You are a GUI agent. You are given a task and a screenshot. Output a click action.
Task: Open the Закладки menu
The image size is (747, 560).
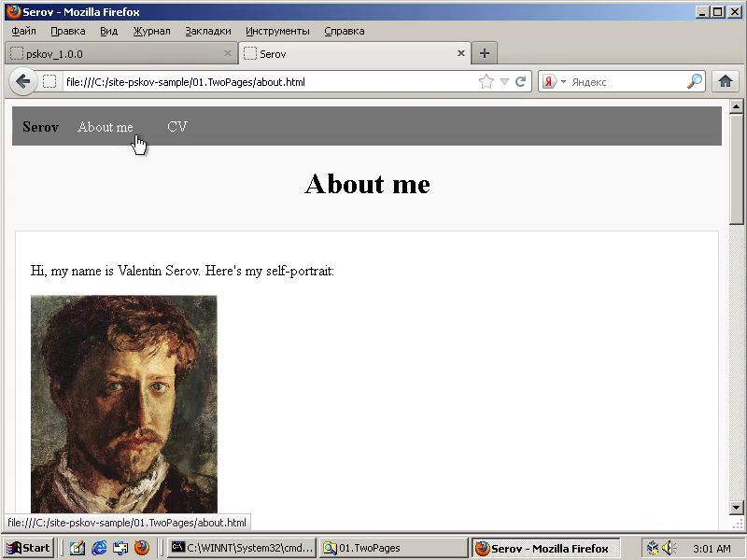coord(207,31)
